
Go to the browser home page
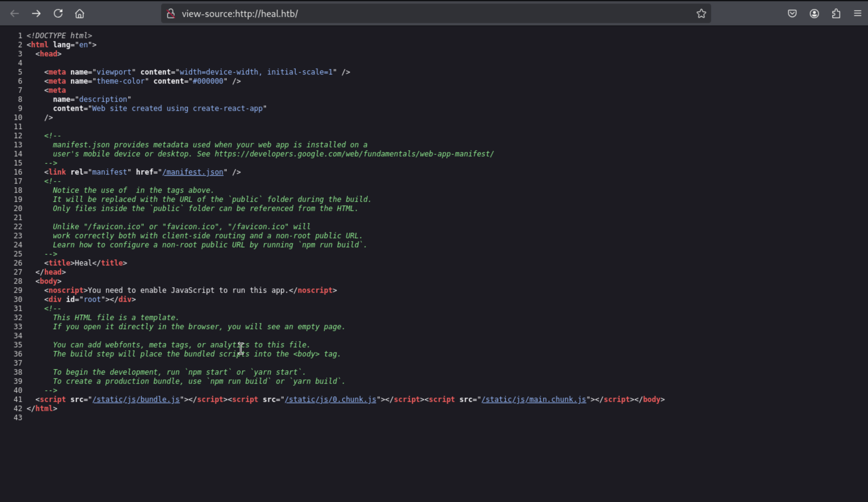point(80,14)
